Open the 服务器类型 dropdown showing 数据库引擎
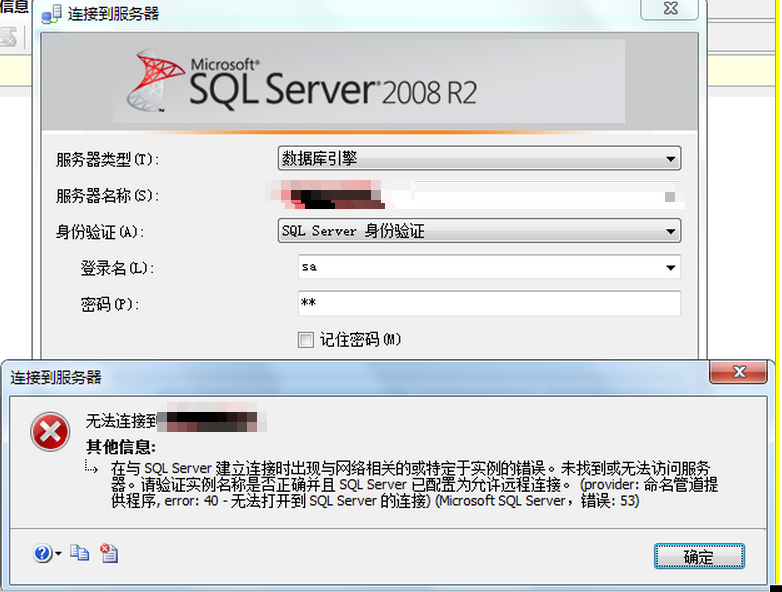Screen dimensions: 782x592 click(x=479, y=159)
